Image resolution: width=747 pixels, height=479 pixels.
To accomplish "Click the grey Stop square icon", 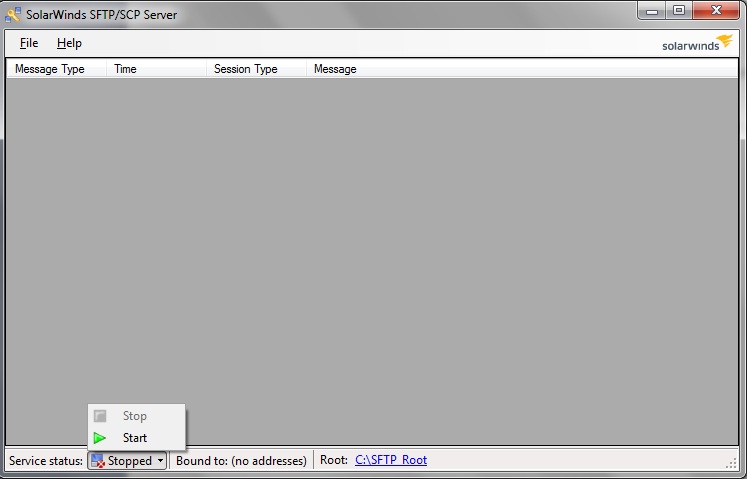I will [100, 416].
